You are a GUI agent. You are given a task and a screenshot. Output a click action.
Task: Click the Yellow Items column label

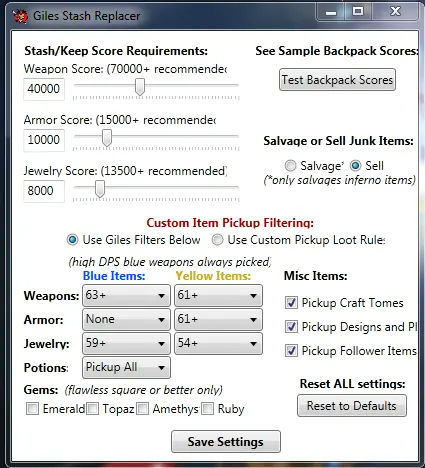213,276
